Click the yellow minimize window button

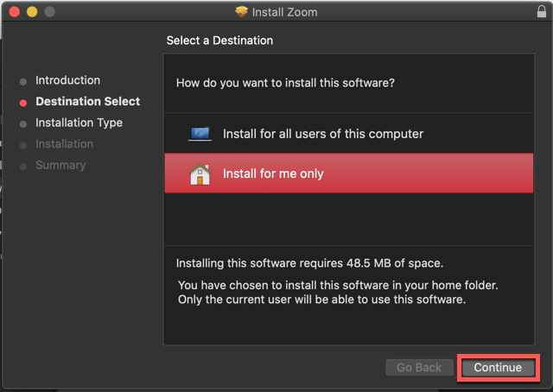coord(32,11)
